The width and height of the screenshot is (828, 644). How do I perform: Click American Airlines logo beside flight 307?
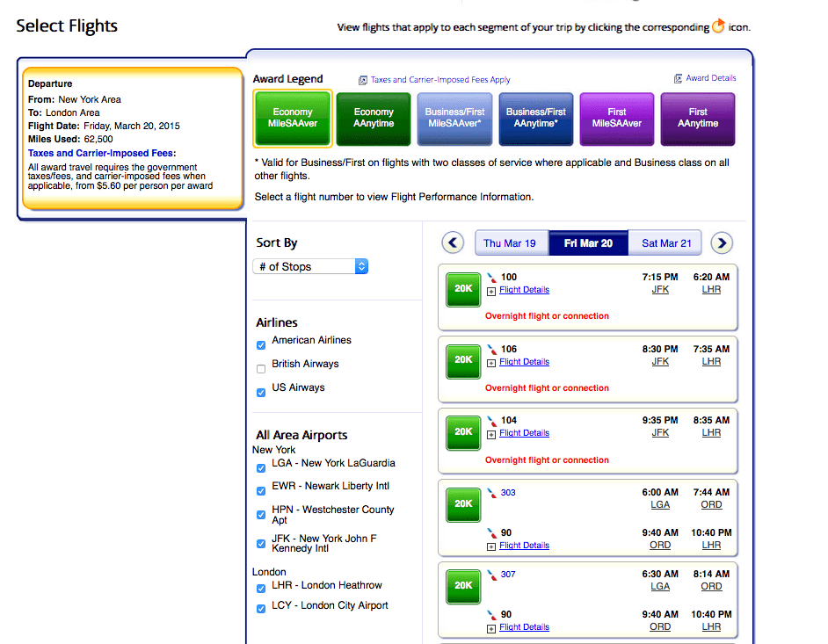(491, 575)
